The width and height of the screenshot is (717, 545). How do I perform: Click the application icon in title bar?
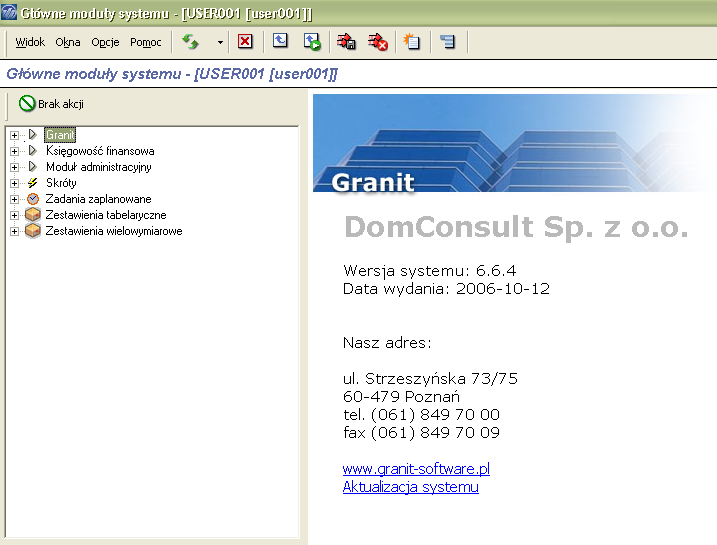(x=9, y=12)
